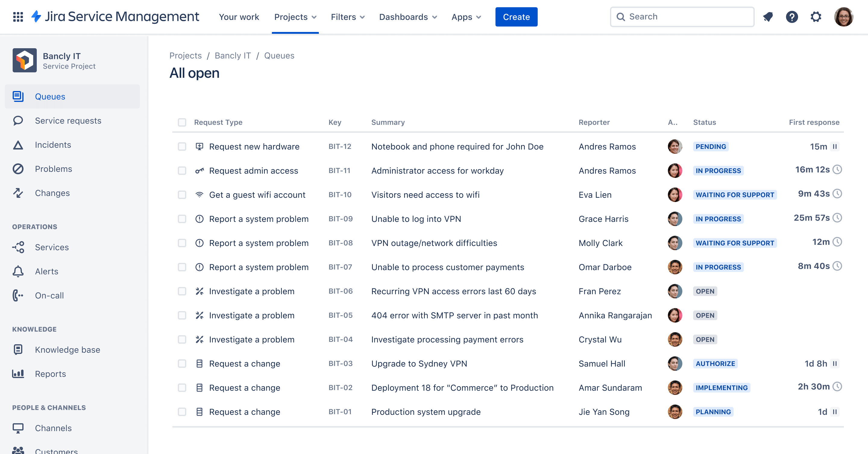This screenshot has width=868, height=454.
Task: Click the Reports icon in sidebar
Action: pyautogui.click(x=18, y=374)
